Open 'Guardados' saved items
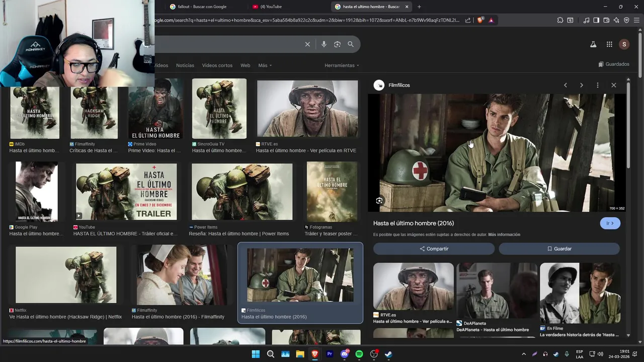The width and height of the screenshot is (644, 362). coord(614,64)
